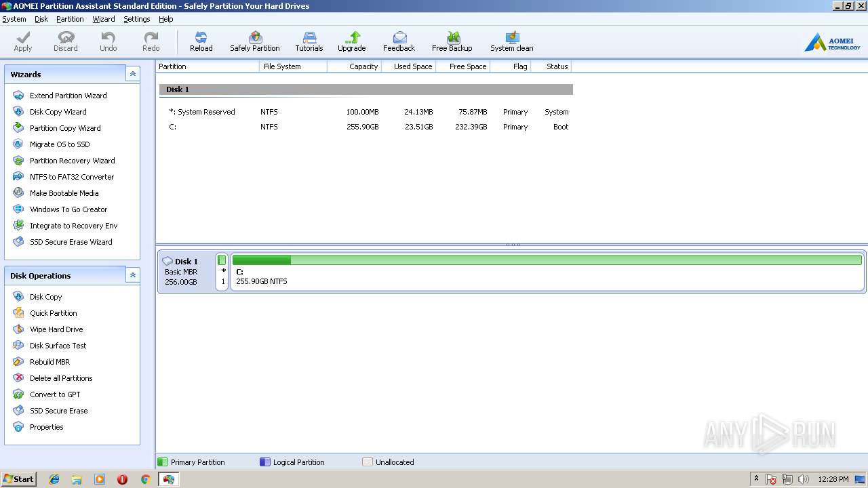Open Internet Explorer from the taskbar
868x488 pixels.
pos(54,479)
